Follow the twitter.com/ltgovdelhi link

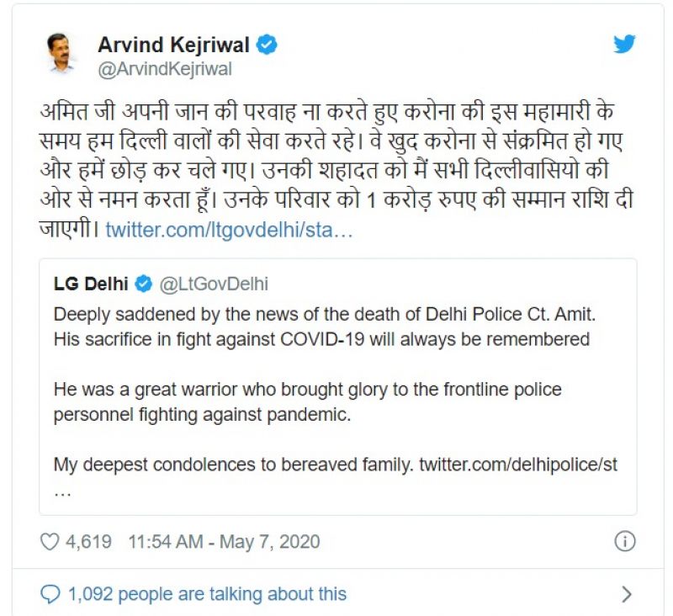click(x=229, y=230)
